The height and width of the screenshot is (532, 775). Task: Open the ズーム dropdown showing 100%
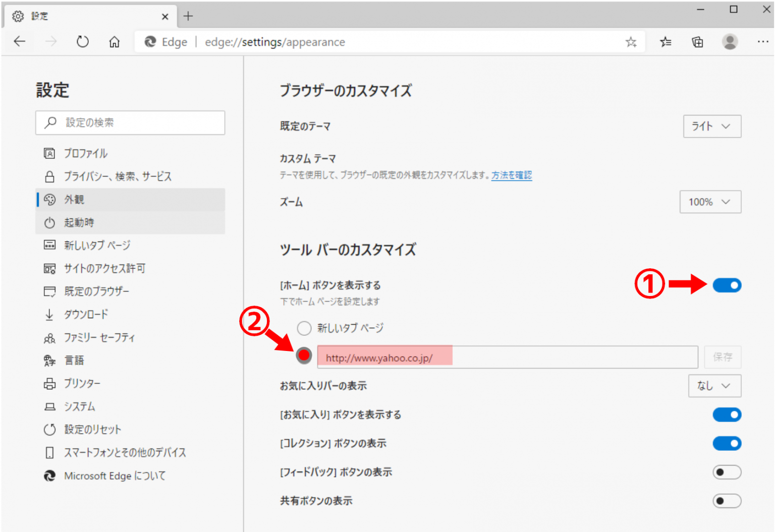710,202
